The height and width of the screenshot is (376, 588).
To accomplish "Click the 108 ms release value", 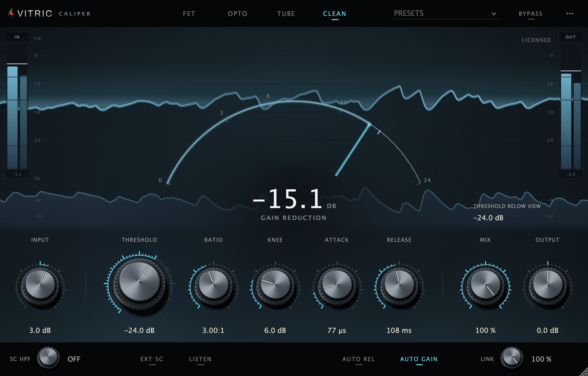I will tap(399, 330).
